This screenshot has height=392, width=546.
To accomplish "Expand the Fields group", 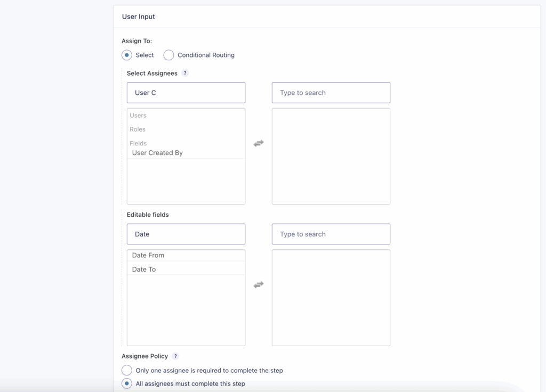I will click(x=138, y=143).
